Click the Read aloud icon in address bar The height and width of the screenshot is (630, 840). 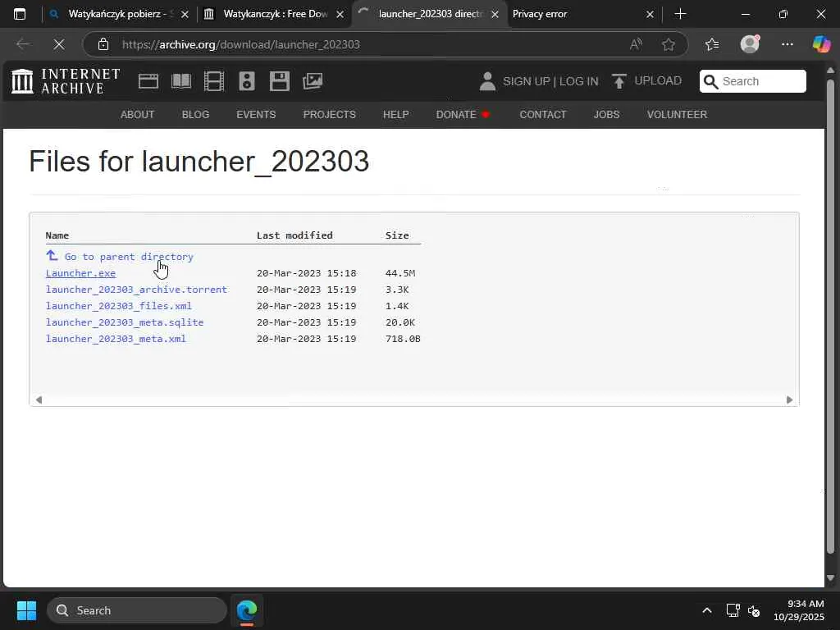click(636, 44)
